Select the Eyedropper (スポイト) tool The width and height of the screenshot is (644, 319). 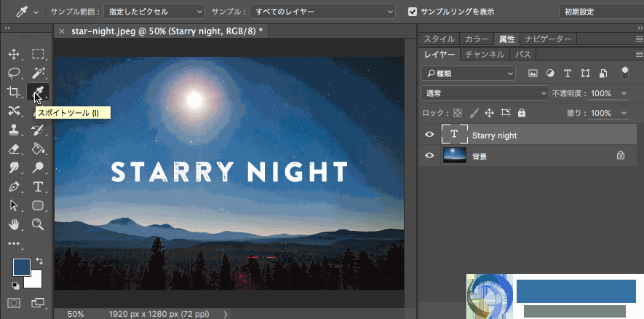[x=38, y=92]
